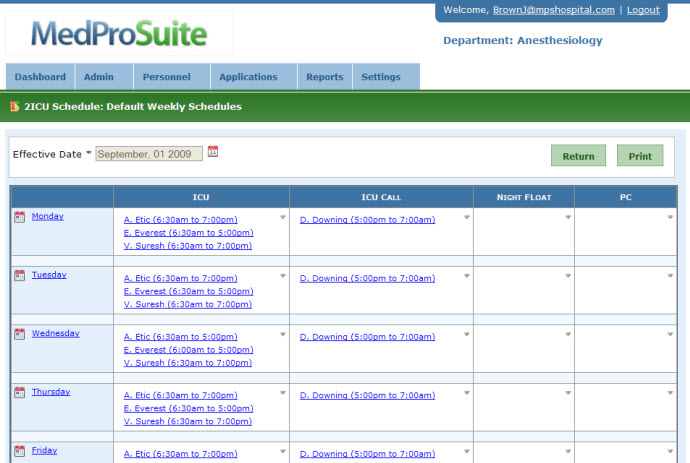Click the 2ICU Schedule header icon
690x463 pixels.
click(15, 106)
